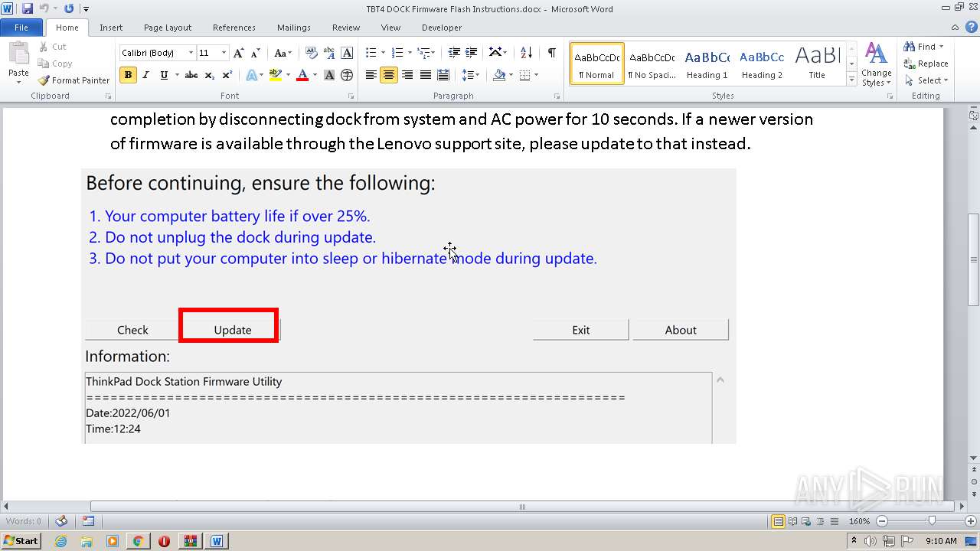Apply subscript formatting
The image size is (980, 551).
(211, 75)
